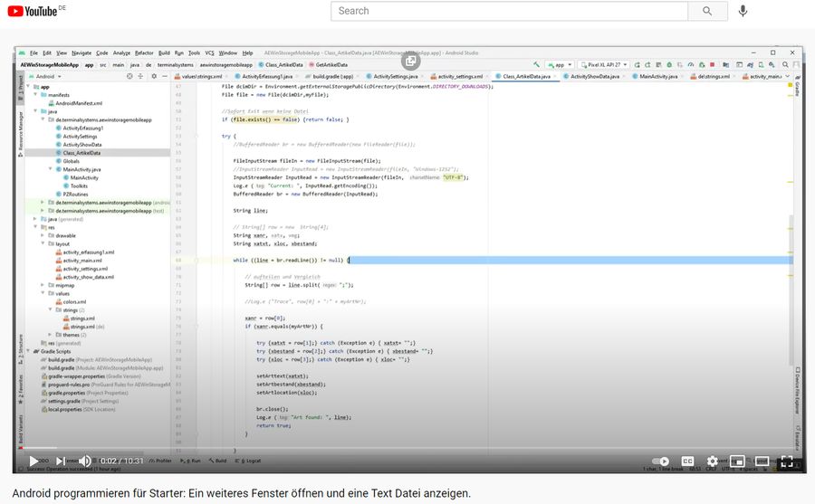Screen dimensions: 815x504
Task: Select AndroidManifest.xml in project tree
Action: click(79, 103)
